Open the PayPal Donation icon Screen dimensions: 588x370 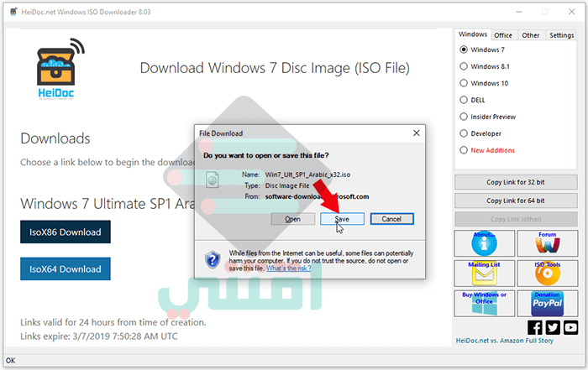pos(548,304)
